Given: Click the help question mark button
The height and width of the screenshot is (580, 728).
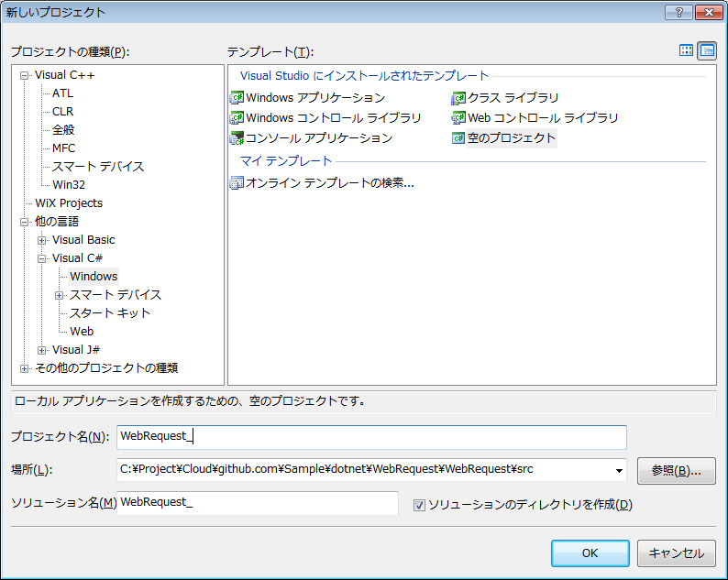Looking at the screenshot, I should click(678, 13).
